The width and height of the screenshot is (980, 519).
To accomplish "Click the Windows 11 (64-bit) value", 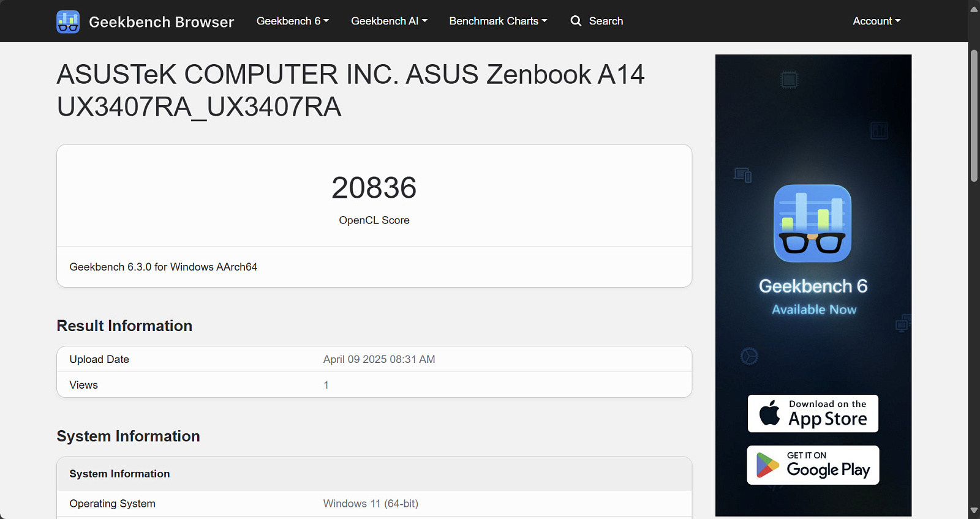I will 371,504.
